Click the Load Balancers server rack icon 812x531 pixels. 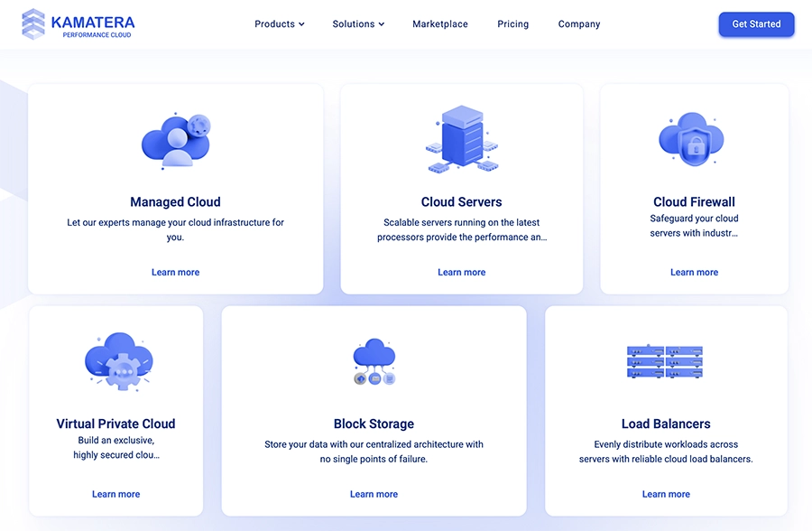coord(665,360)
